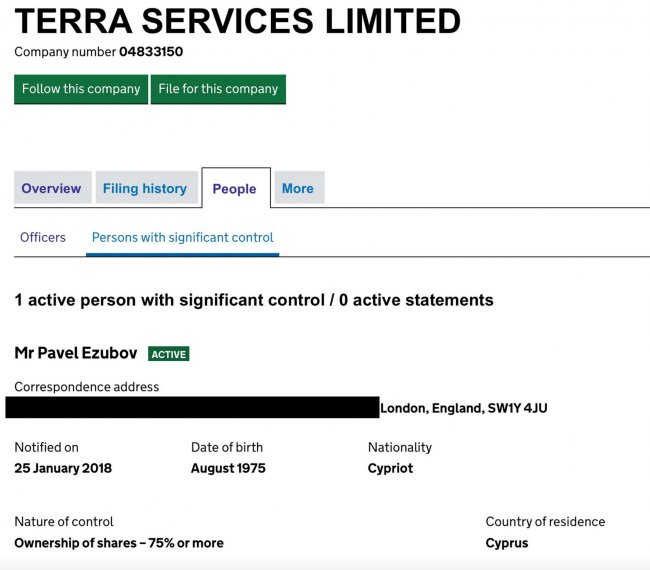Click the country of residence value Cyprus
The width and height of the screenshot is (650, 570).
point(507,543)
